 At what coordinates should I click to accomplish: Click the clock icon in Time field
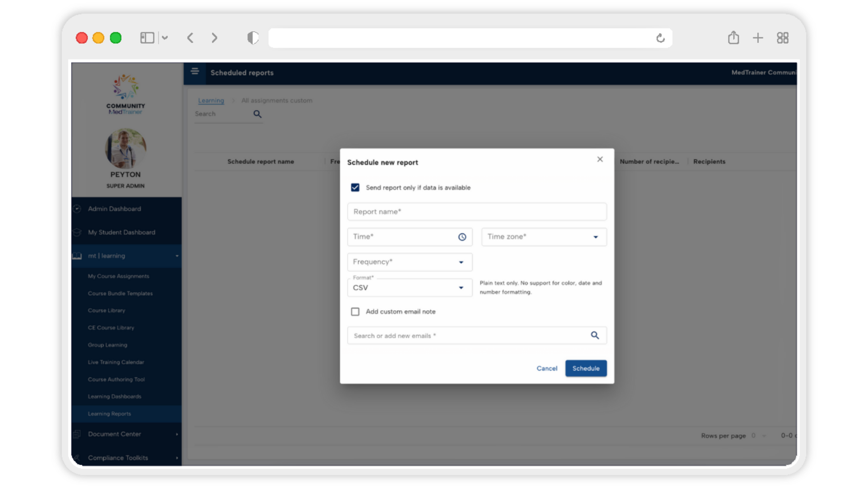tap(462, 237)
